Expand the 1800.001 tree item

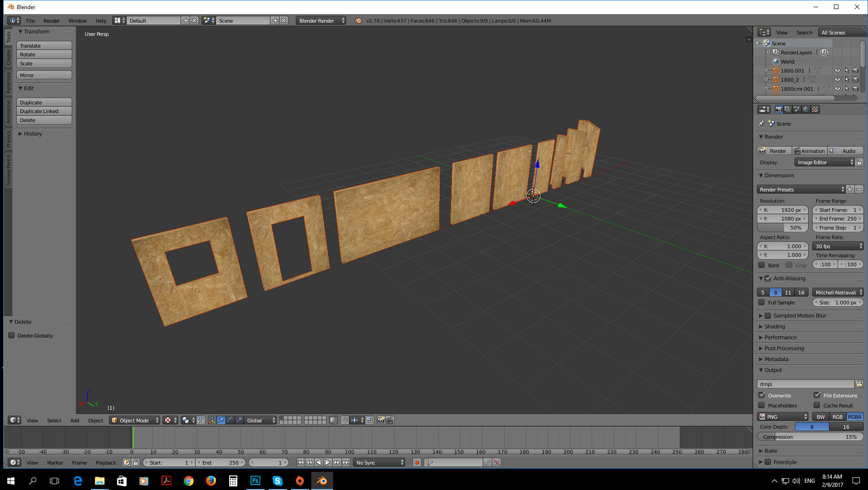point(766,70)
